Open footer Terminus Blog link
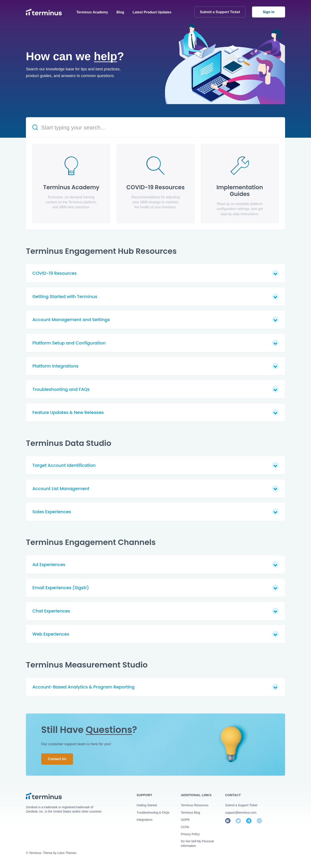 pyautogui.click(x=190, y=812)
